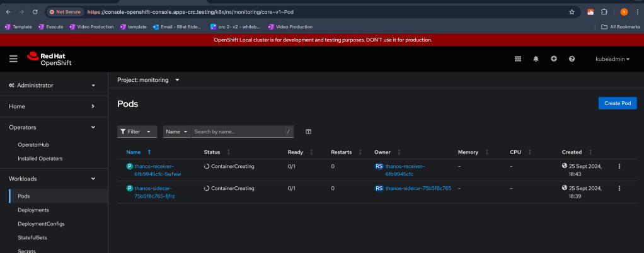This screenshot has height=253, width=644.
Task: Bookmark this page with the star icon
Action: pos(572,12)
